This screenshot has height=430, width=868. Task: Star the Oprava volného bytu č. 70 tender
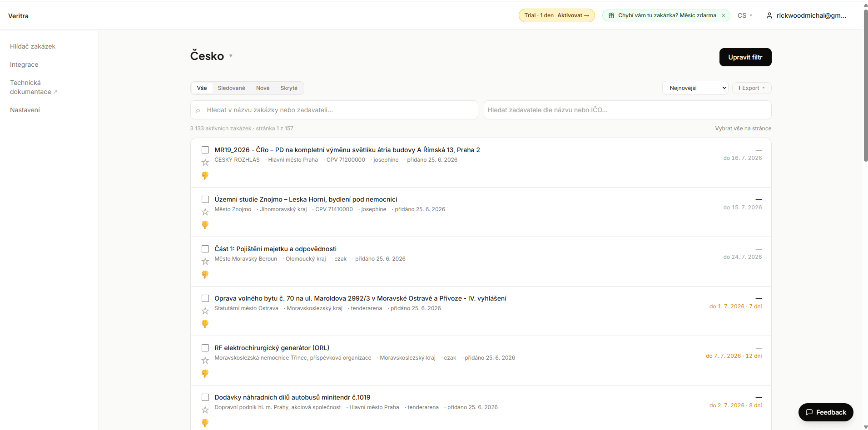click(x=205, y=311)
